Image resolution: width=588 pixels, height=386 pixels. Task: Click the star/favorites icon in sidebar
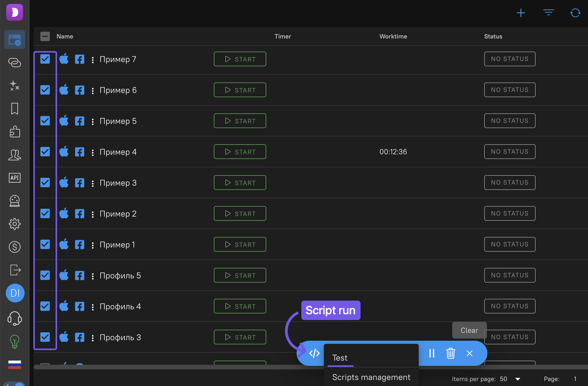[15, 85]
